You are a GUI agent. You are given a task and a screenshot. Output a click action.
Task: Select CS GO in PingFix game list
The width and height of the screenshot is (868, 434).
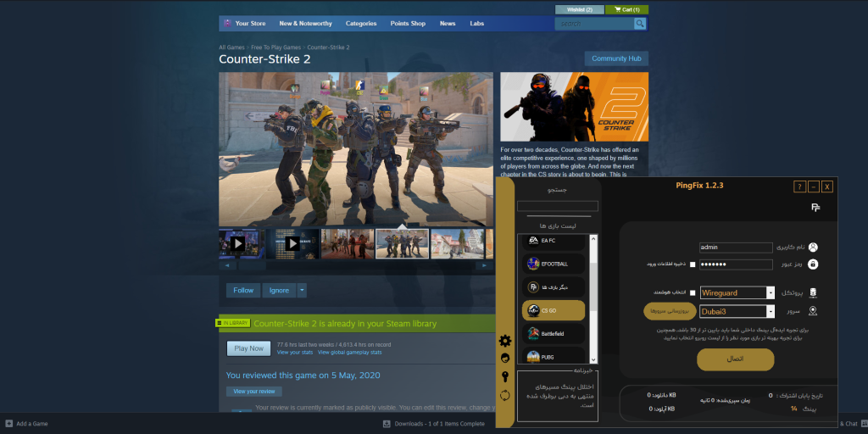(x=554, y=310)
